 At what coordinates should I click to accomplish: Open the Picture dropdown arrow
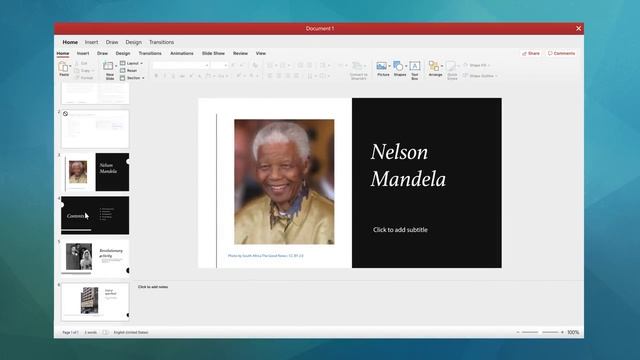[389, 66]
